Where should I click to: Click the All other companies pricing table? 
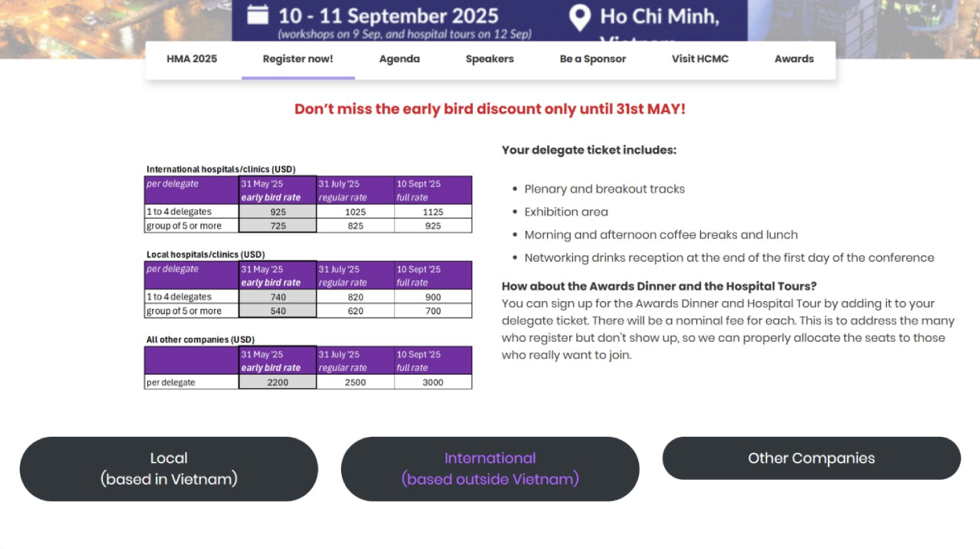tap(309, 362)
